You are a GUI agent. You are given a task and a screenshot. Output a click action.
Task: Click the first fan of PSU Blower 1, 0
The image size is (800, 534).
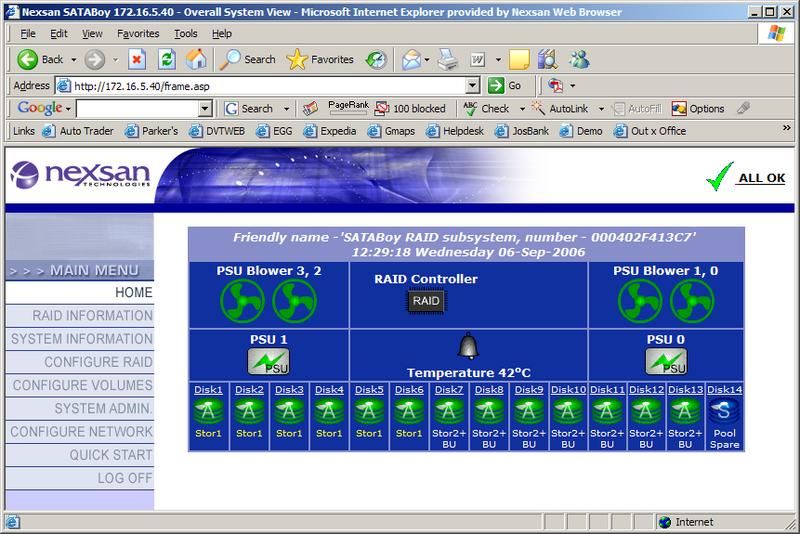(640, 300)
